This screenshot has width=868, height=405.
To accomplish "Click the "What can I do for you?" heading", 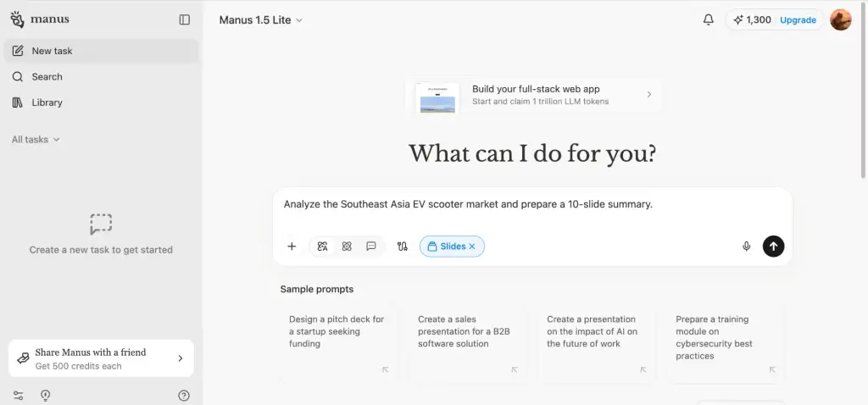I will (x=532, y=153).
